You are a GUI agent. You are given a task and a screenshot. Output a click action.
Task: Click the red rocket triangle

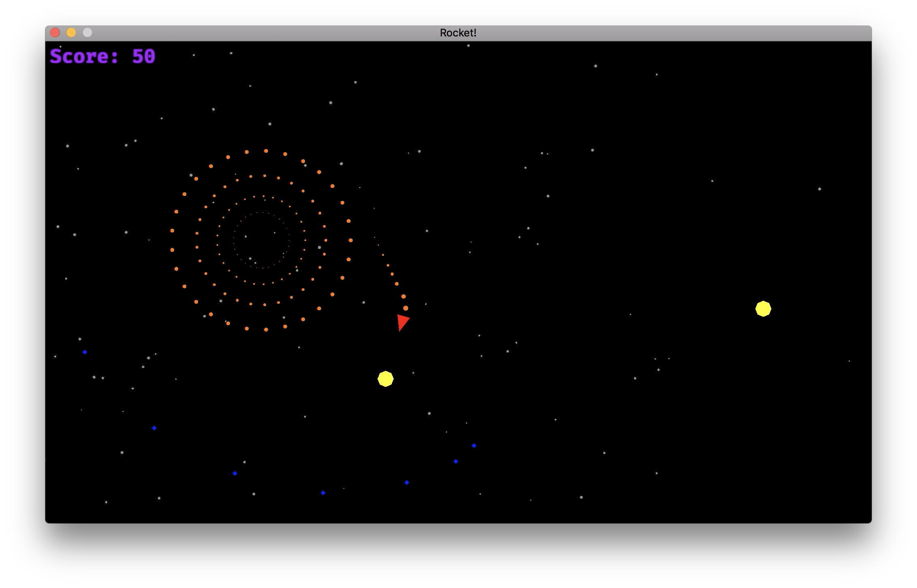402,322
